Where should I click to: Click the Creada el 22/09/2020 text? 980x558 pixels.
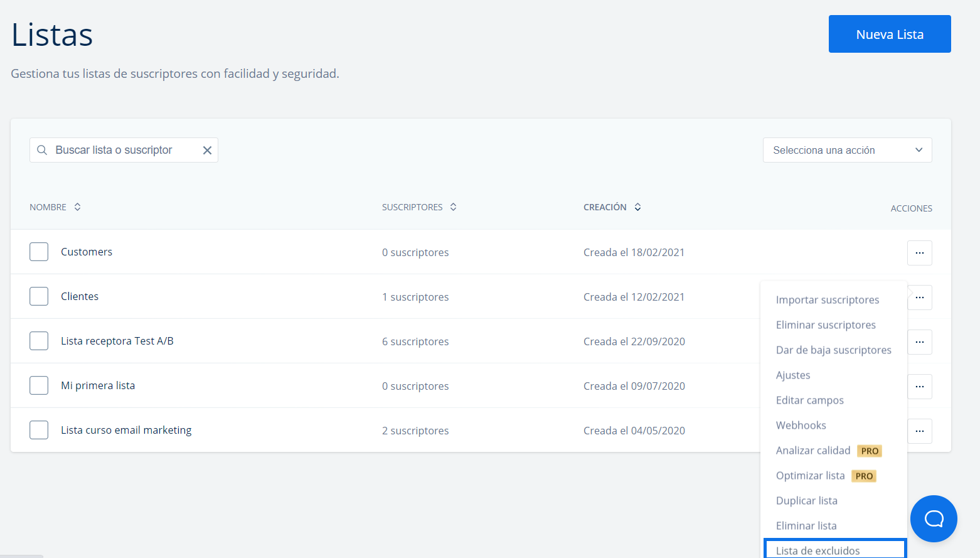[634, 341]
